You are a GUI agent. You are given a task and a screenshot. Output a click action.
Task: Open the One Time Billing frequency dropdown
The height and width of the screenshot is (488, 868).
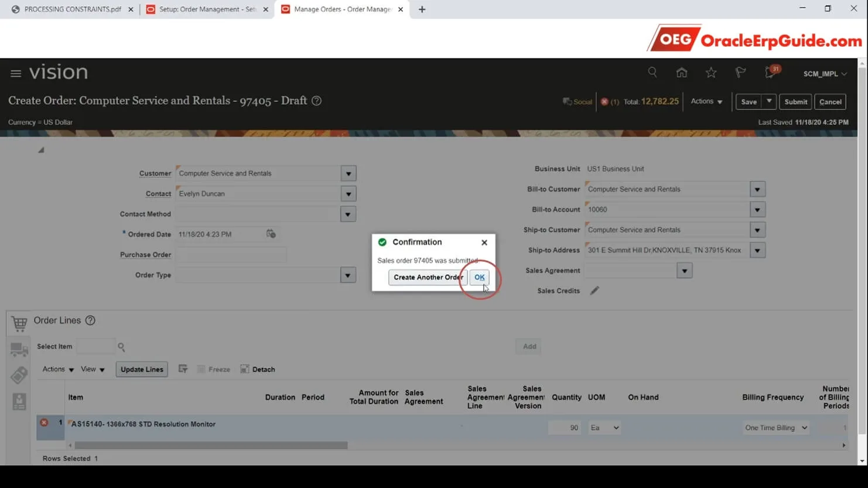[x=776, y=428]
